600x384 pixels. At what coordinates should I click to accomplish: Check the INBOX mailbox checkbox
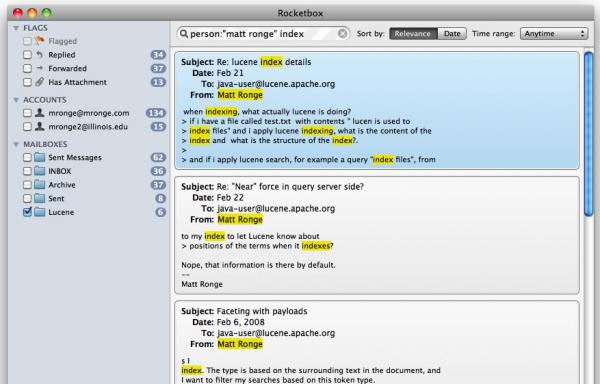(x=27, y=171)
